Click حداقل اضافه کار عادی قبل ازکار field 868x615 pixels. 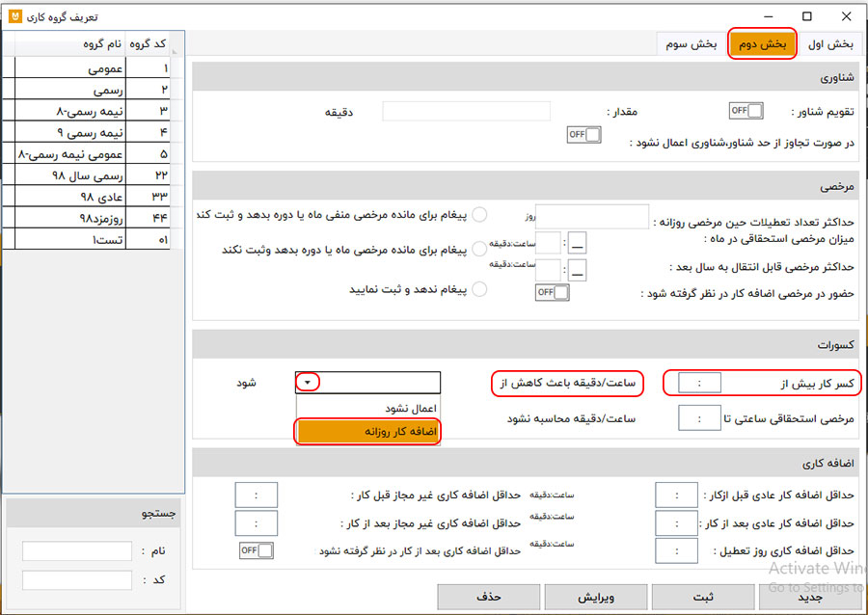676,495
